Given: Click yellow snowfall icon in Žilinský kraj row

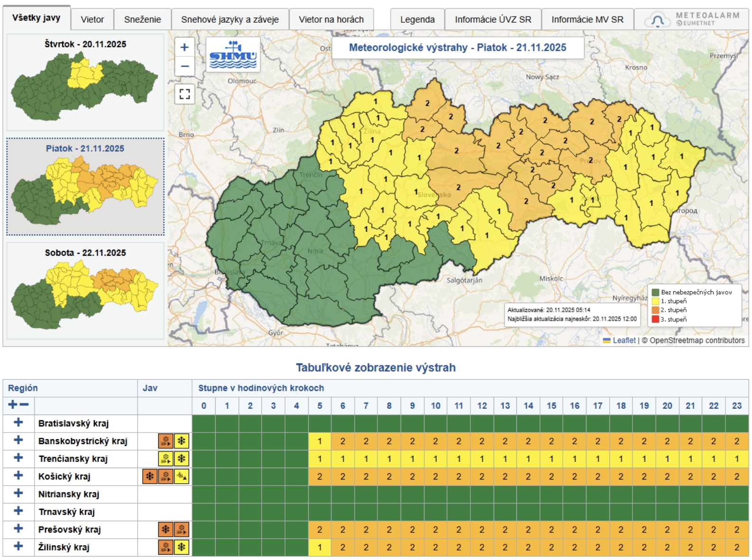Looking at the screenshot, I should click(182, 547).
